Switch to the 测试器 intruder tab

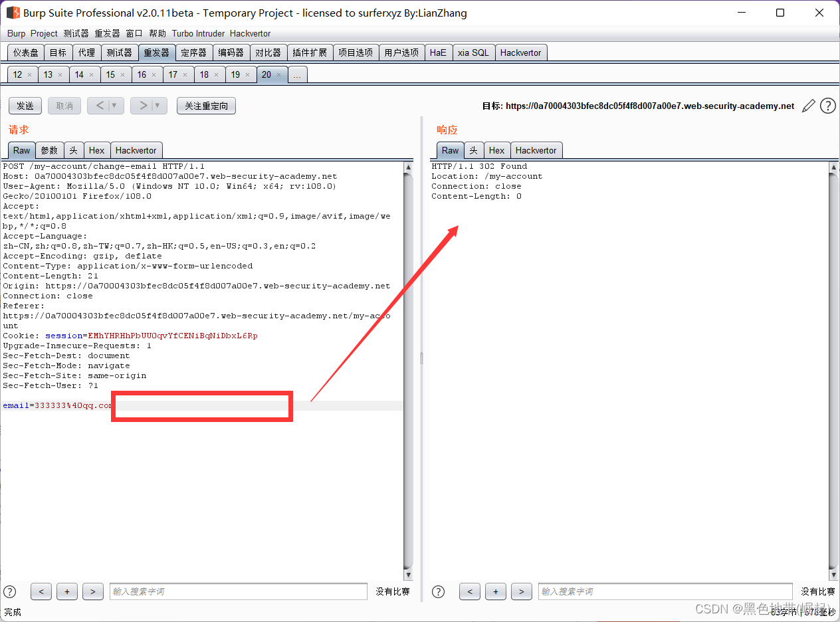pyautogui.click(x=120, y=52)
